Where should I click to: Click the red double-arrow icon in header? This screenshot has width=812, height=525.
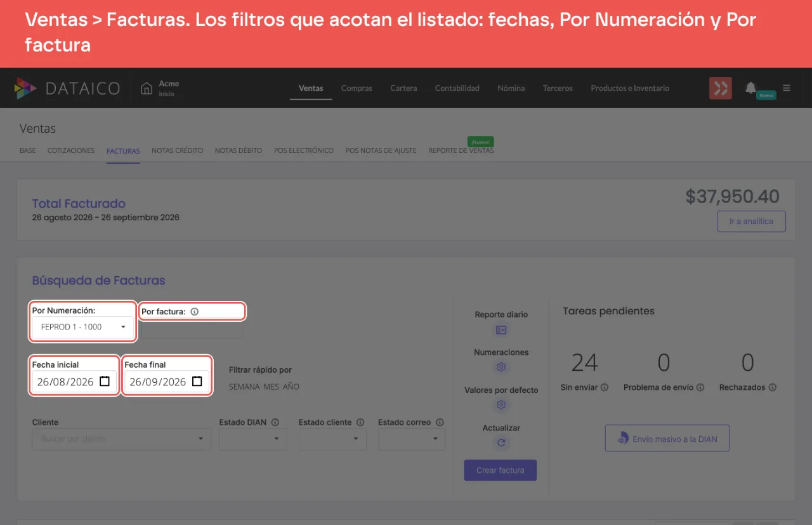pyautogui.click(x=721, y=88)
